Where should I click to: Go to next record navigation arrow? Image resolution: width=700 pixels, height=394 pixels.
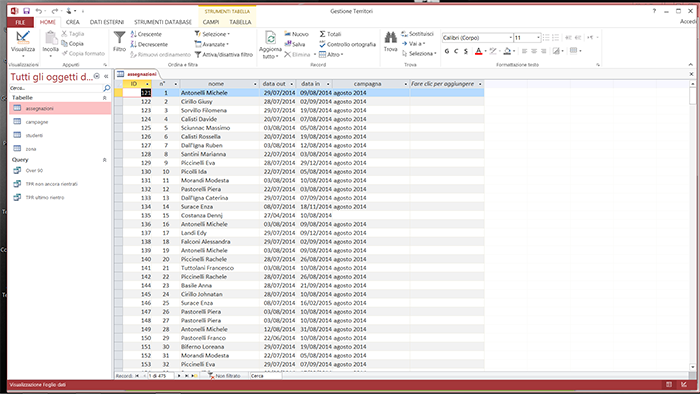click(x=179, y=376)
